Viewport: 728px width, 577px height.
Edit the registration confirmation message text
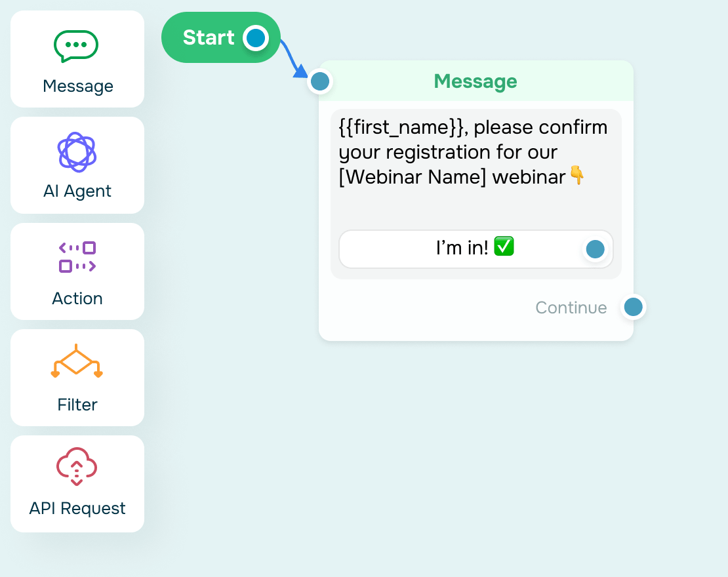pos(473,152)
